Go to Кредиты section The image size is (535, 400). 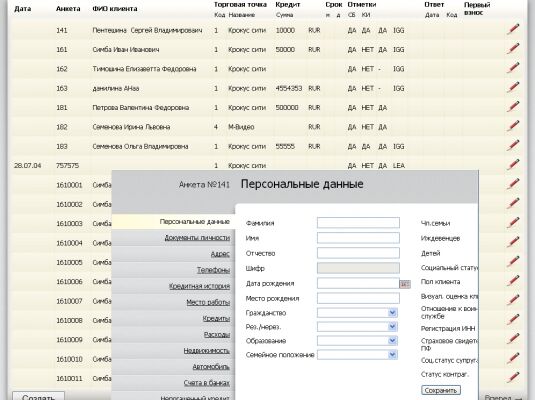(x=216, y=318)
